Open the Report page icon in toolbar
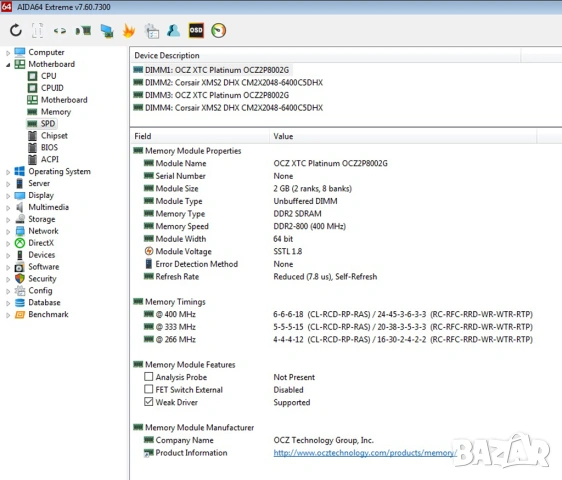The width and height of the screenshot is (562, 480). (37, 30)
